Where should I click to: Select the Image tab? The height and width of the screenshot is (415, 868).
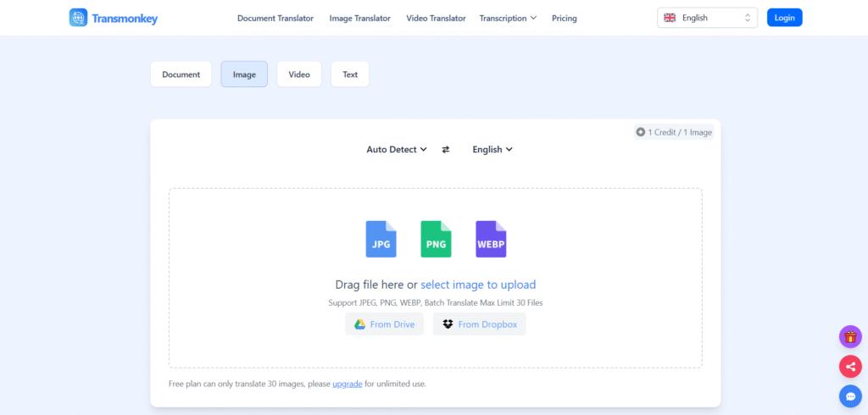click(244, 75)
